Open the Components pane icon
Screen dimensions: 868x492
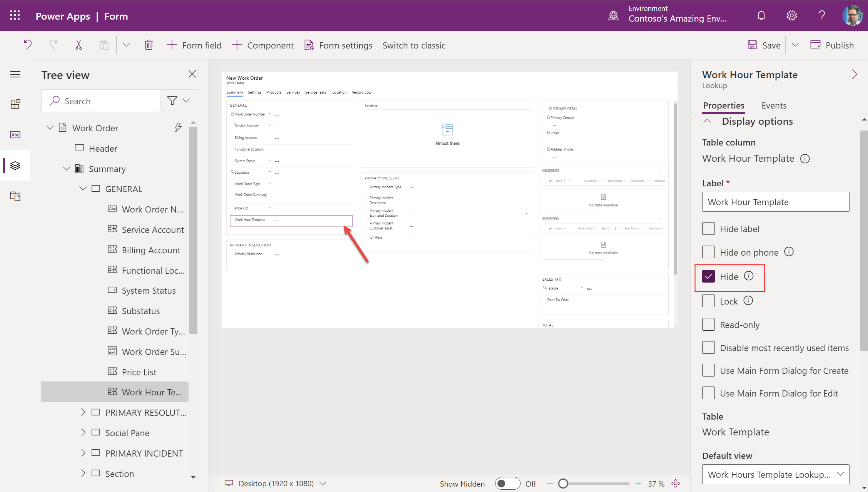pyautogui.click(x=15, y=104)
